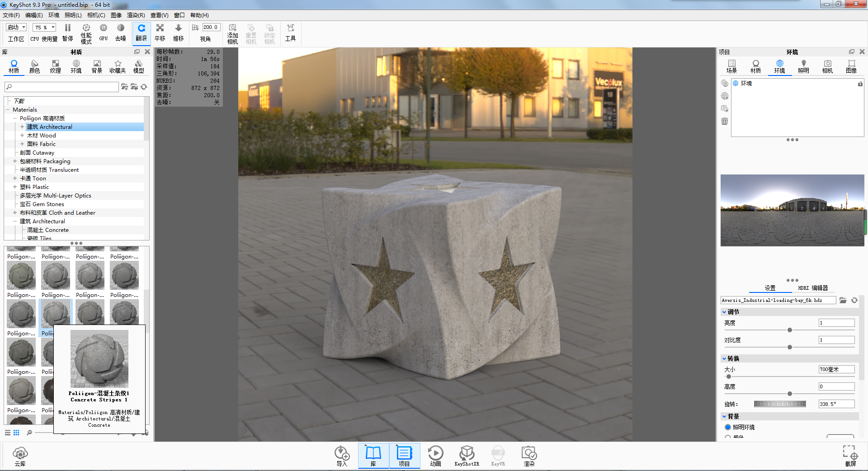Screen dimensions: 868x471
Task: Toggle 暂停 pause real-time rendering
Action: pyautogui.click(x=68, y=33)
